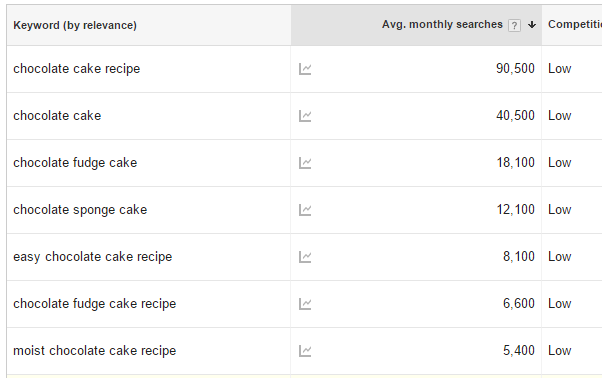
Task: Sort by Competition column header
Action: point(575,25)
